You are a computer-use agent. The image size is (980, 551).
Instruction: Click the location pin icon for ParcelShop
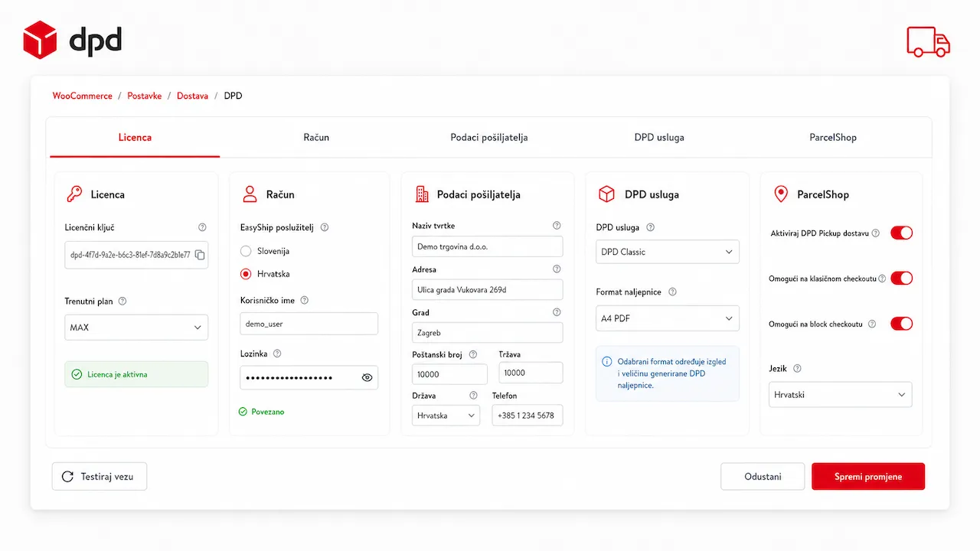point(781,194)
